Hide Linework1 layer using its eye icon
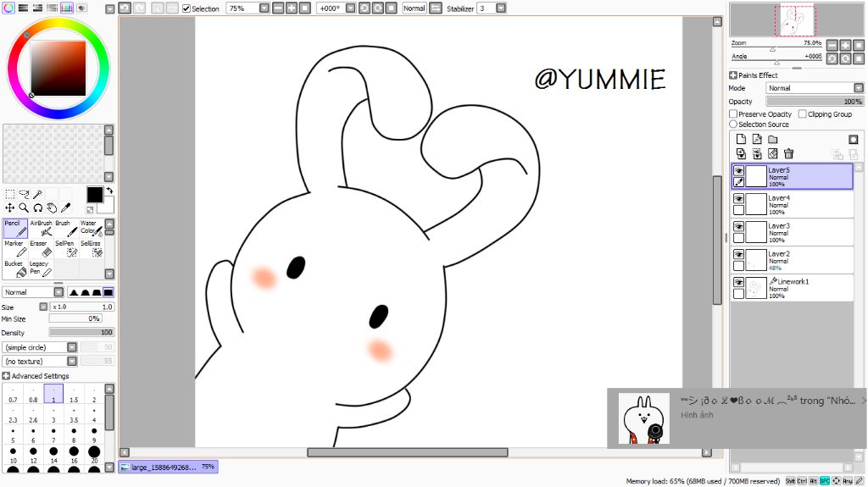 pyautogui.click(x=738, y=282)
